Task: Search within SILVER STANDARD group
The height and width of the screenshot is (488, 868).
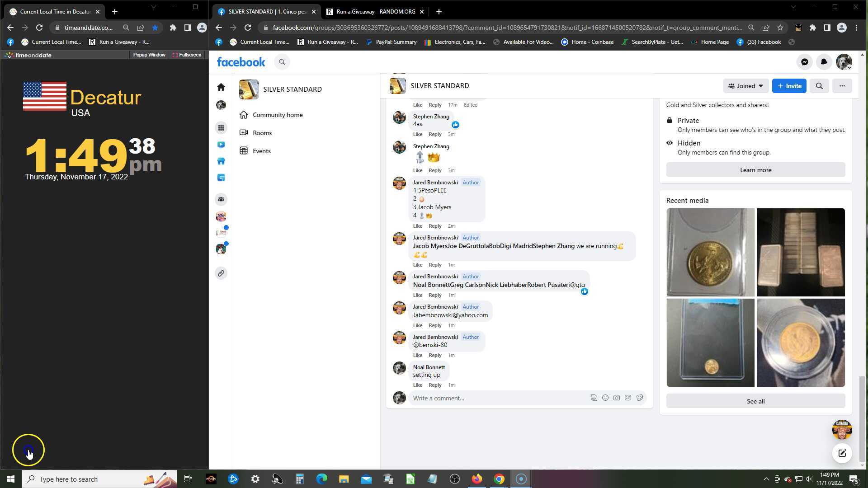Action: coord(819,86)
